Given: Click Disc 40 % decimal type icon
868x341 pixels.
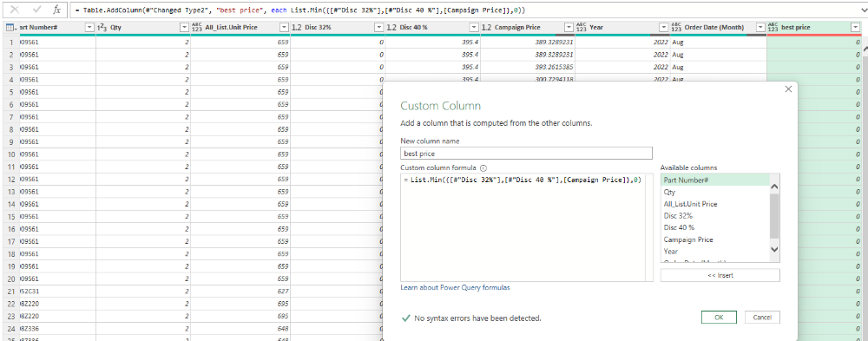Looking at the screenshot, I should tap(391, 27).
